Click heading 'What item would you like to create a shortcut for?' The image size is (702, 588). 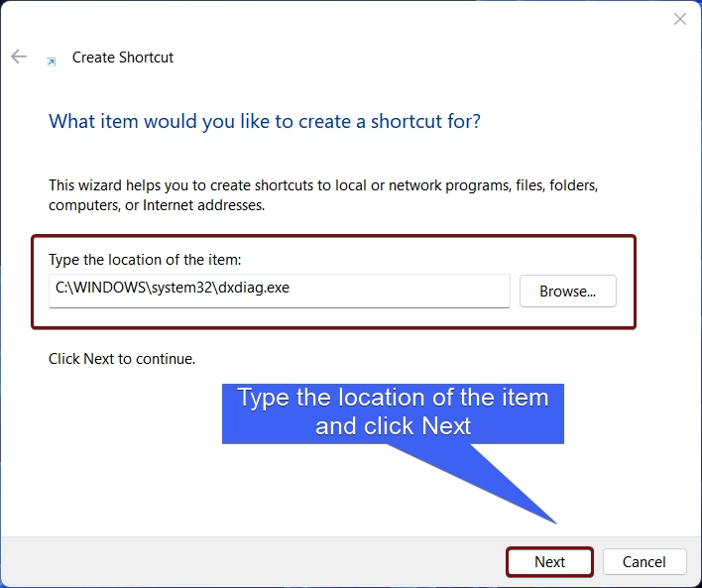[265, 121]
